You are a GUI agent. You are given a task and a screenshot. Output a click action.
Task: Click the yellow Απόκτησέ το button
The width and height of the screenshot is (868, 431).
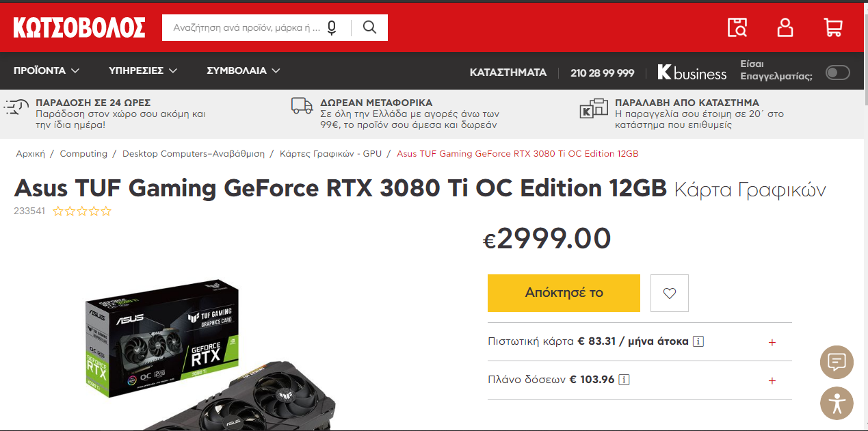(564, 293)
